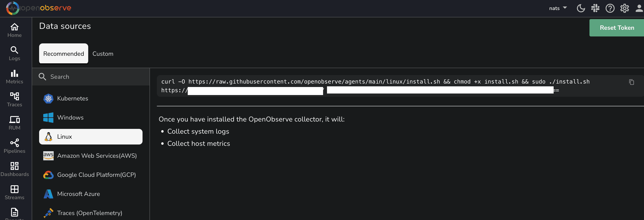Go to Home via the OpenObserve logo
This screenshot has height=220, width=644.
[x=39, y=8]
